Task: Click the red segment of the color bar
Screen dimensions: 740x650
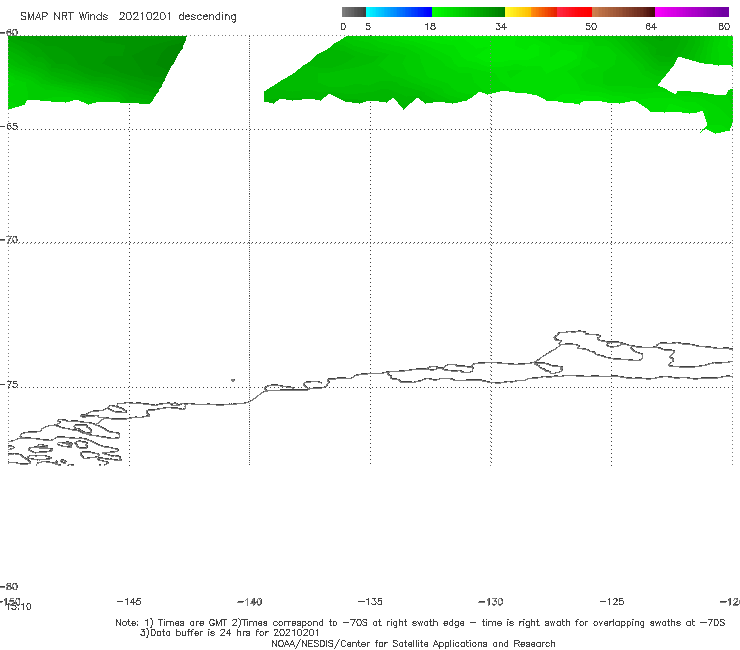Action: tap(574, 12)
